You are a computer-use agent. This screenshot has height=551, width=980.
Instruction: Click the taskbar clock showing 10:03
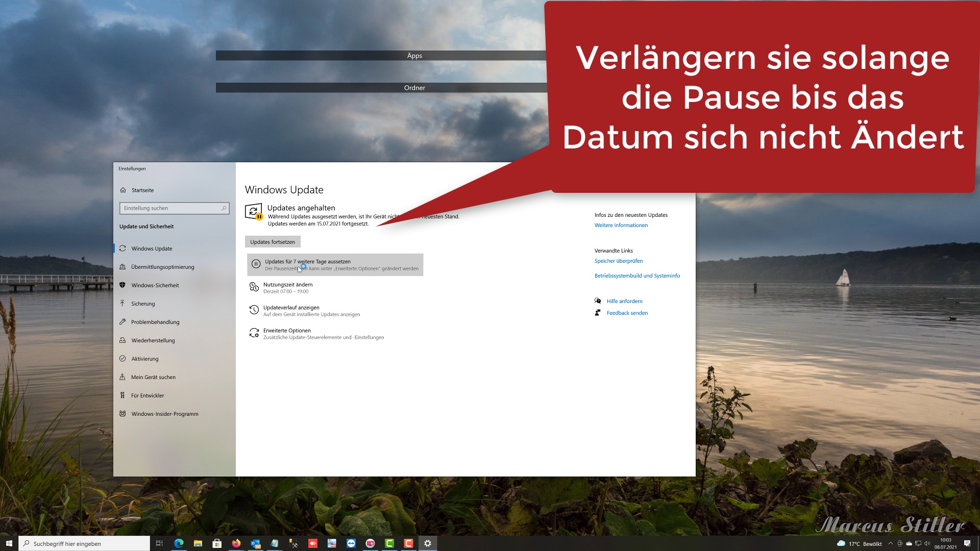pos(945,543)
